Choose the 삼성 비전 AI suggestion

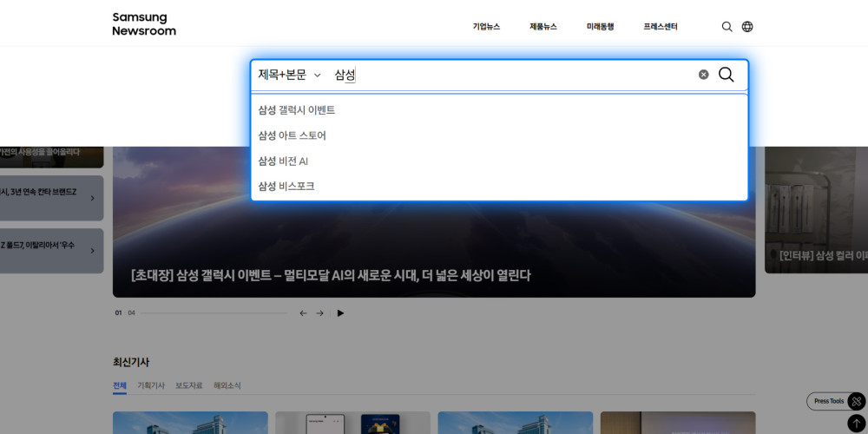click(x=283, y=161)
